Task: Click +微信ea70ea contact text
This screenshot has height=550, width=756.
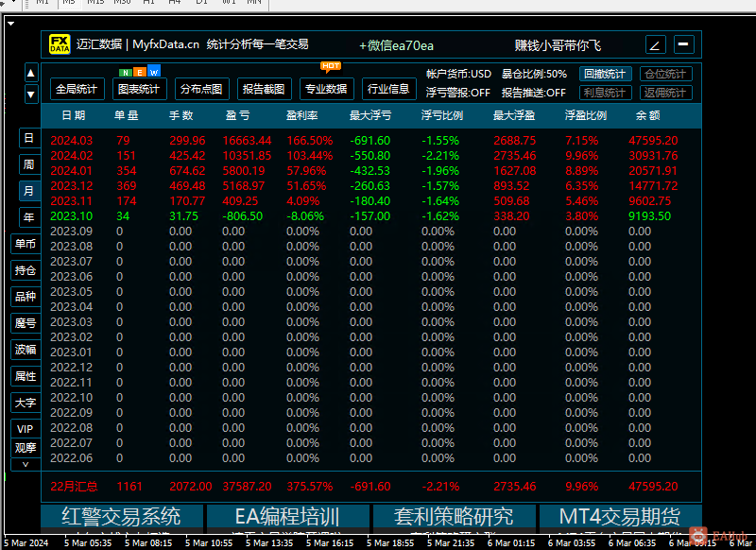Action: (x=396, y=45)
